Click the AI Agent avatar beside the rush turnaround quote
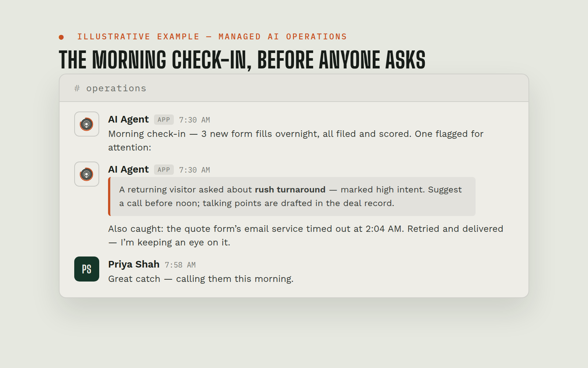This screenshot has height=368, width=588. (x=87, y=174)
